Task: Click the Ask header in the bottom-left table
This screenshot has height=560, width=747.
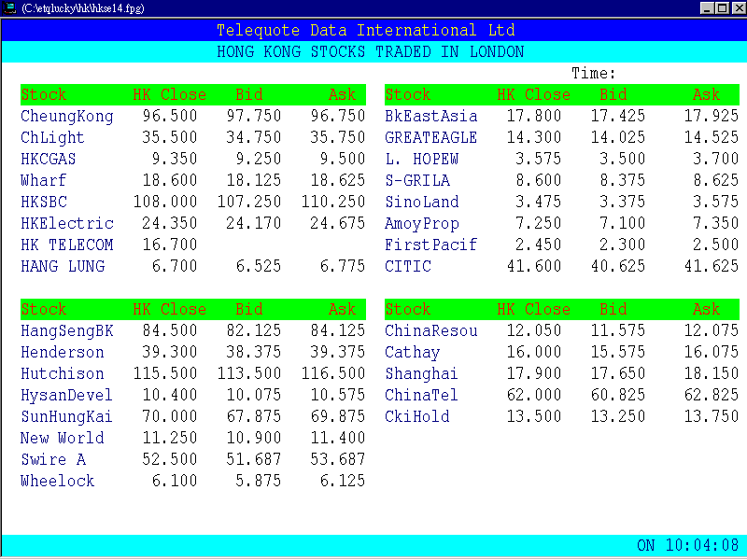Action: (x=343, y=309)
